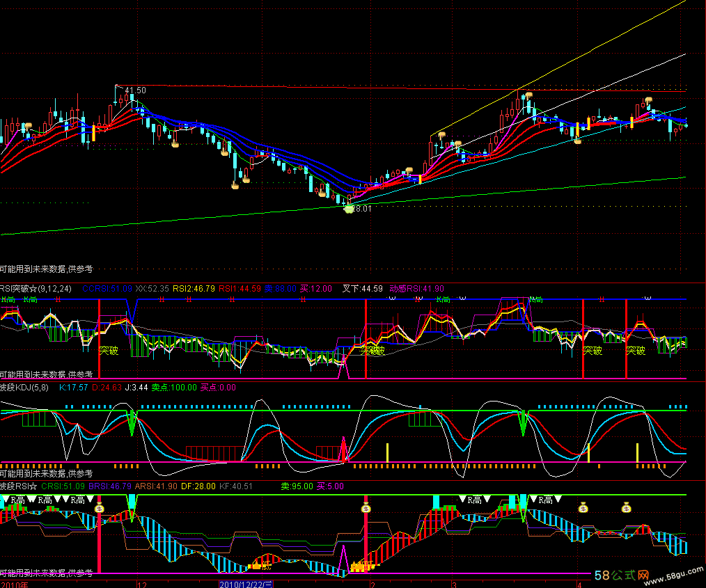Screen dimensions: 706x588
Task: Click the first 突破 label in the RSI突破 panel
Action: (109, 351)
